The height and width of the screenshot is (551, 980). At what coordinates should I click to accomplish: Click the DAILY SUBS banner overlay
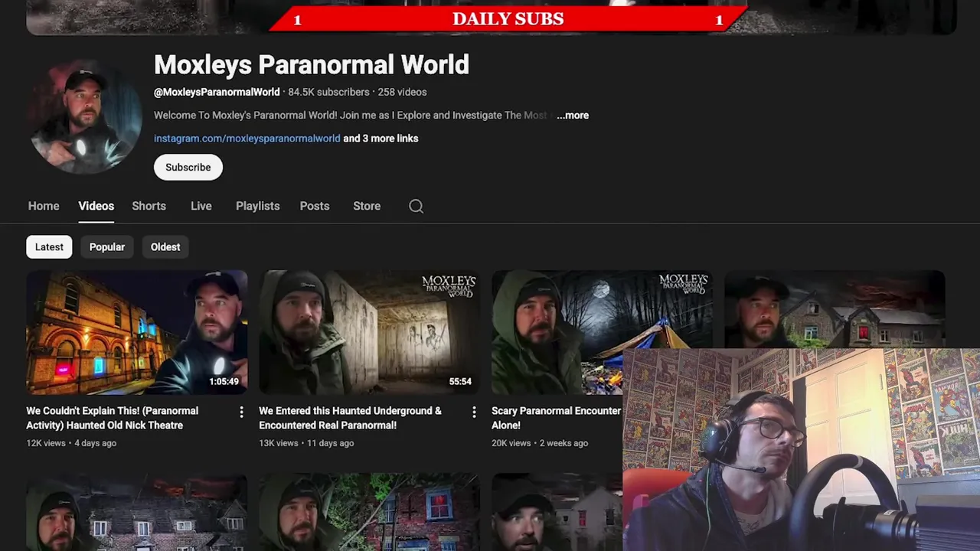click(x=508, y=18)
